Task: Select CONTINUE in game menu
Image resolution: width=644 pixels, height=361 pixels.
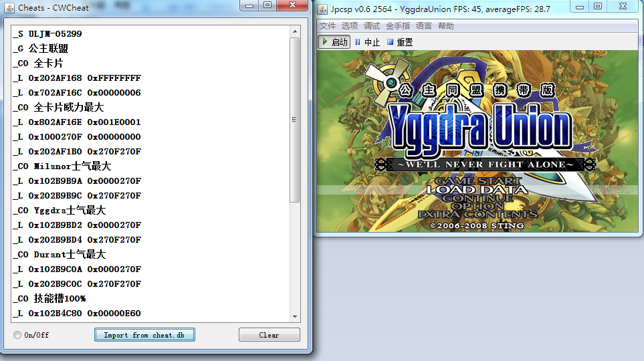Action: tap(477, 198)
